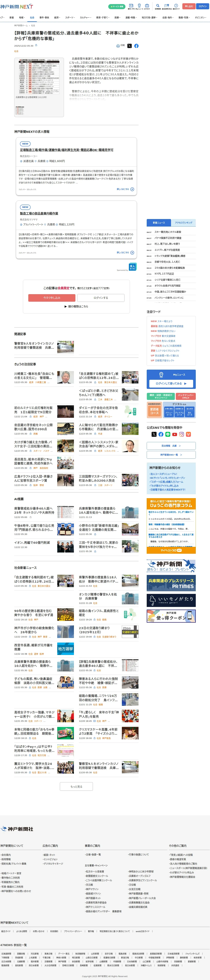This screenshot has width=210, height=980.
Task: Click breadcrumb link 神戸新聞ホーム
Action: [x=21, y=25]
